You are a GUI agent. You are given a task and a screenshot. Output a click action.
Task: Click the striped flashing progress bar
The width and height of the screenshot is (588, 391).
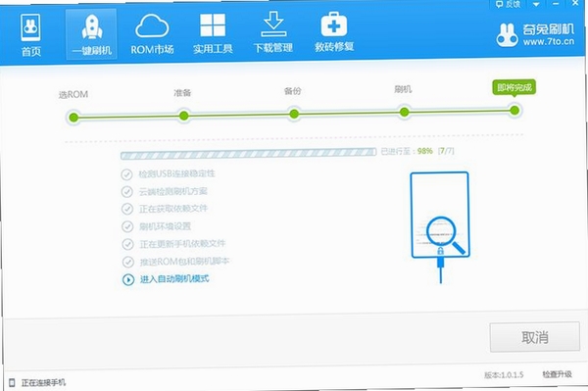click(248, 154)
